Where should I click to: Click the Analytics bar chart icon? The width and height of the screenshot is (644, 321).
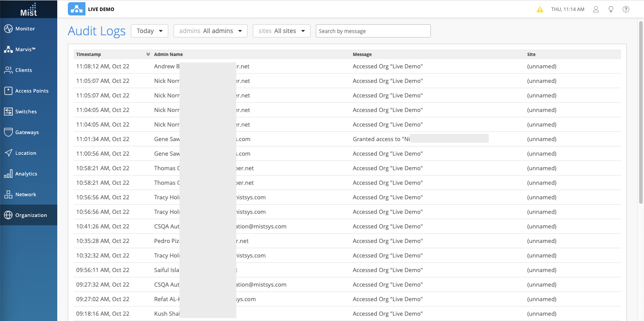8,174
